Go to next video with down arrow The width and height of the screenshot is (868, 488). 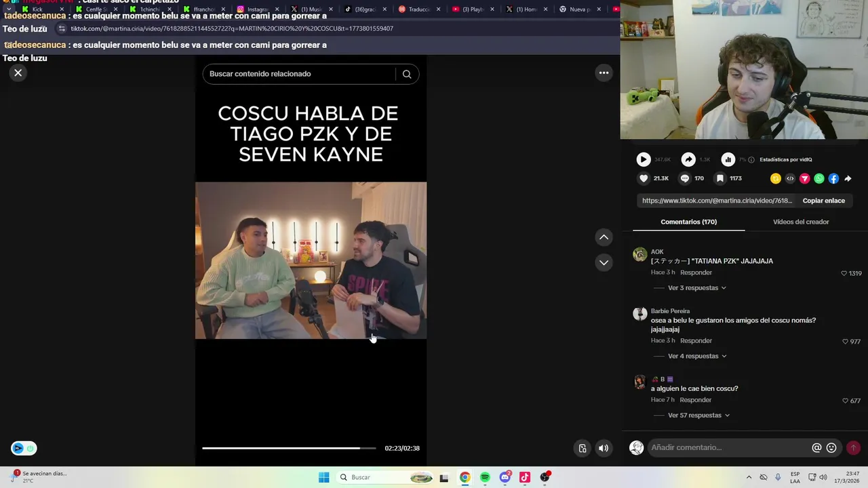pos(604,262)
